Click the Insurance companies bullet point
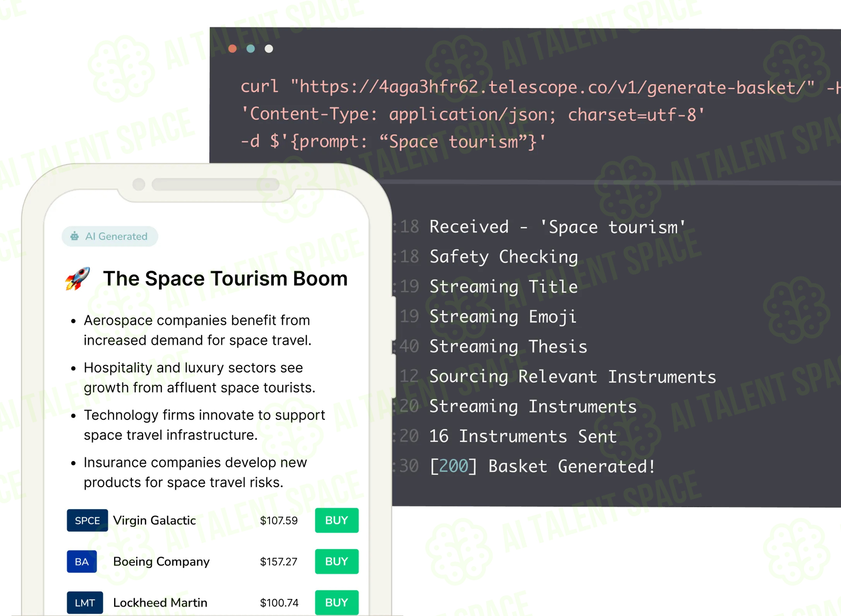The image size is (841, 616). pyautogui.click(x=195, y=472)
